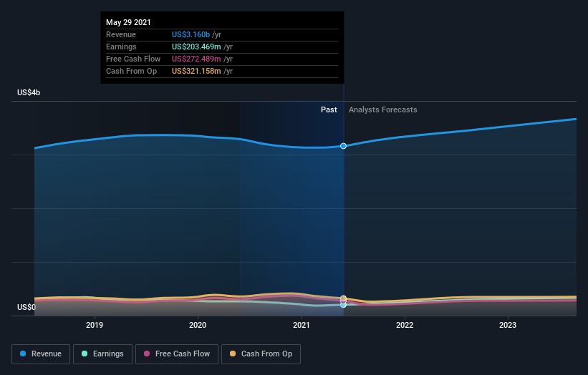588x375 pixels.
Task: Toggle the Revenue legend series
Action: coord(41,354)
